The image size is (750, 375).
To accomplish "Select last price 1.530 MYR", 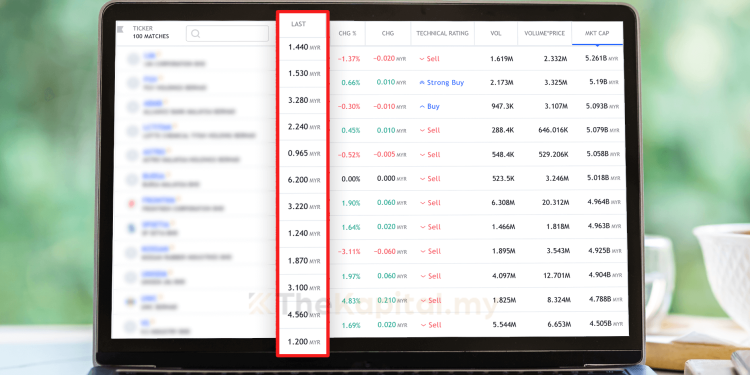I will (304, 74).
